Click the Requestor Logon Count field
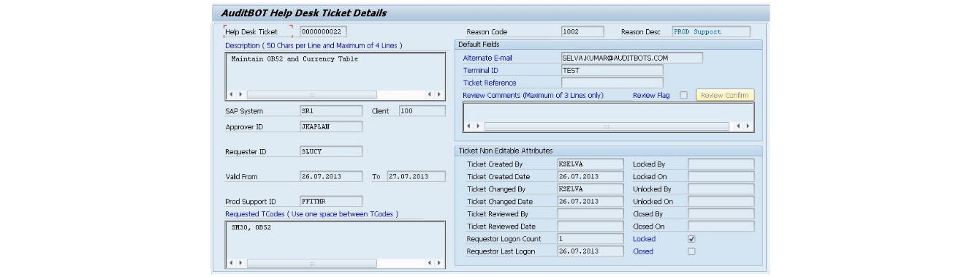980x277 pixels. click(x=590, y=239)
